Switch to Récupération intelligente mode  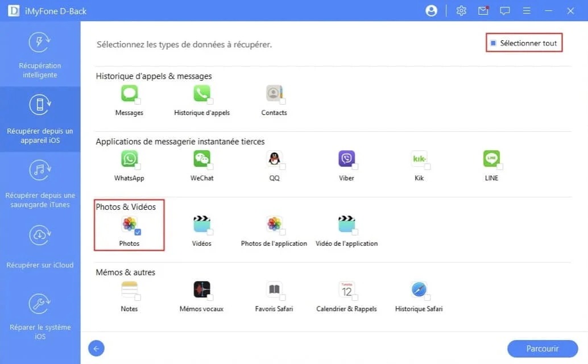point(40,55)
